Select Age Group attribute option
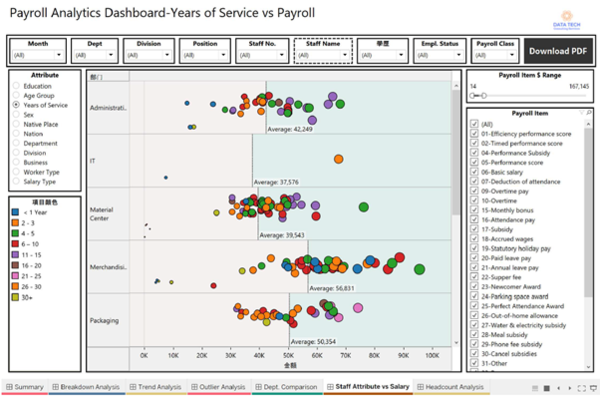 [16, 95]
